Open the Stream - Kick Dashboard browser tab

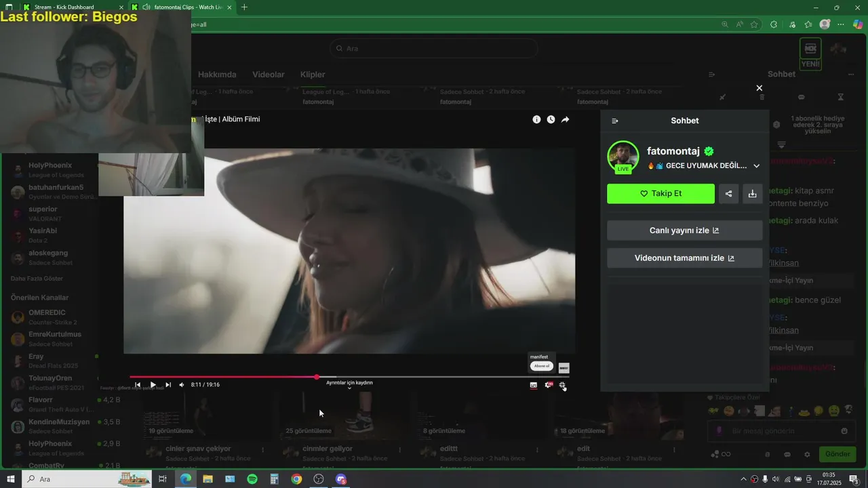coord(73,7)
